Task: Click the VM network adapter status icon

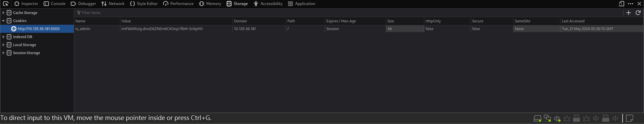Action: 547,118
